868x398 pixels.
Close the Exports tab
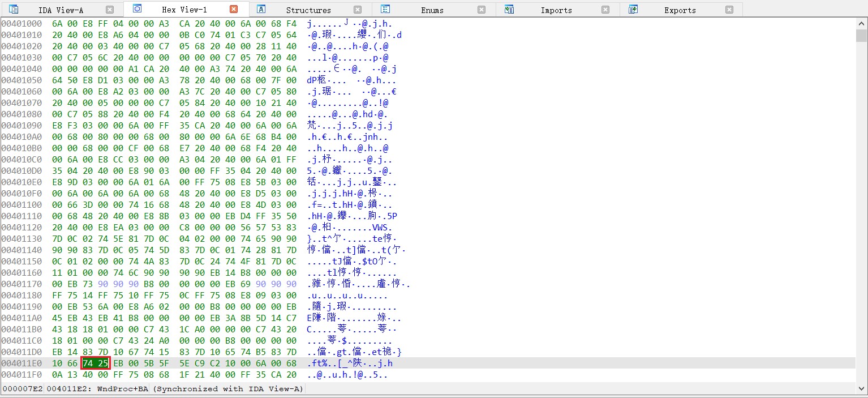tap(729, 10)
